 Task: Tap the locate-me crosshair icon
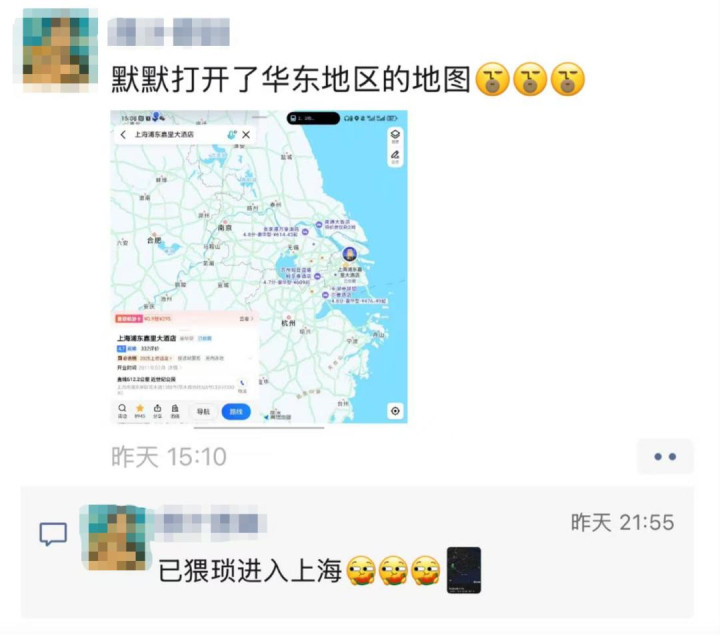coord(395,411)
